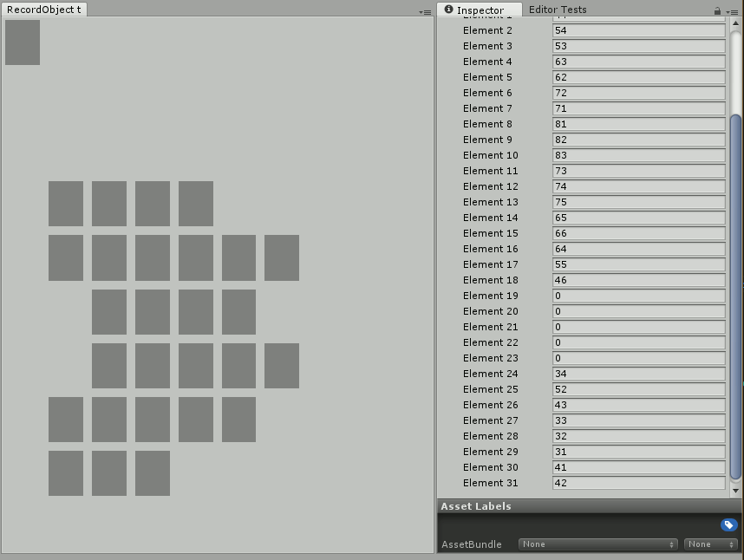Click the scrollbar up arrow in Inspector
The height and width of the screenshot is (560, 744).
[735, 23]
